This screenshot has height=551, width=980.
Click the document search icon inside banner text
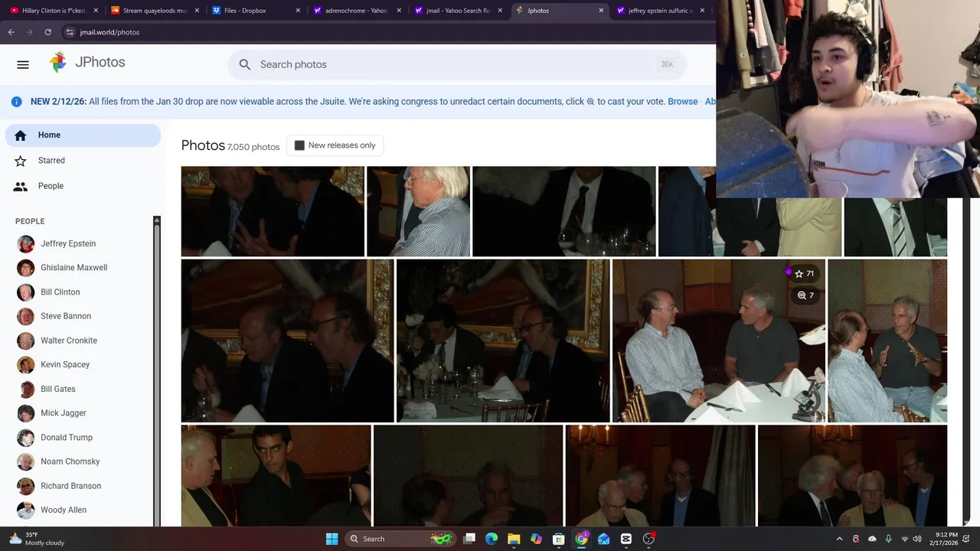tap(590, 102)
